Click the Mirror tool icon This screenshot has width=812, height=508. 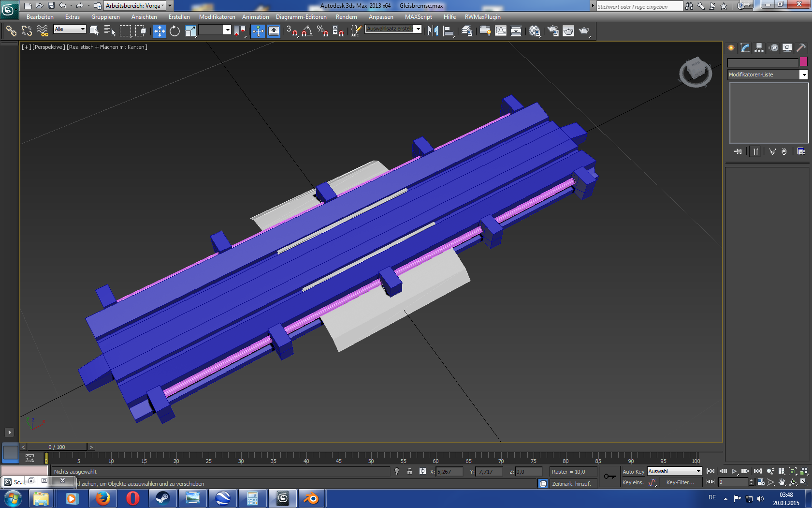(433, 31)
